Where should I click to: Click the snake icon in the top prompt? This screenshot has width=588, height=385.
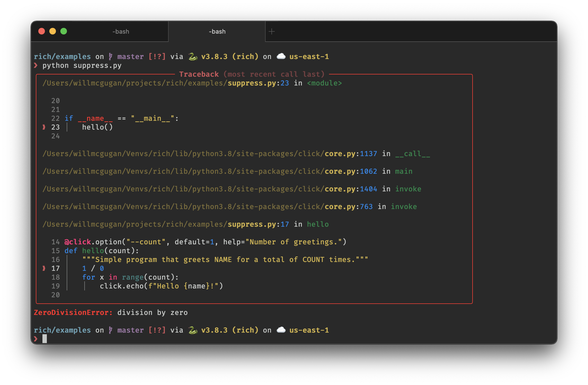click(193, 57)
